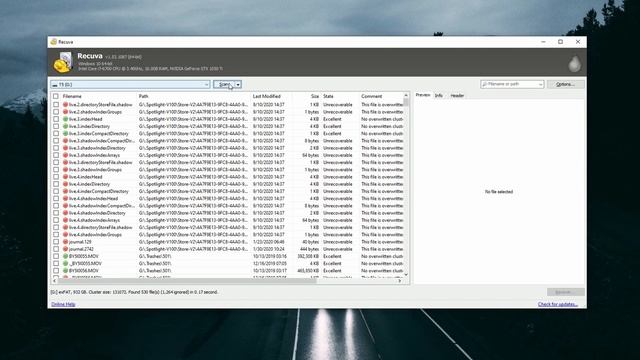Click the red status dot beside journal.129

tap(65, 242)
